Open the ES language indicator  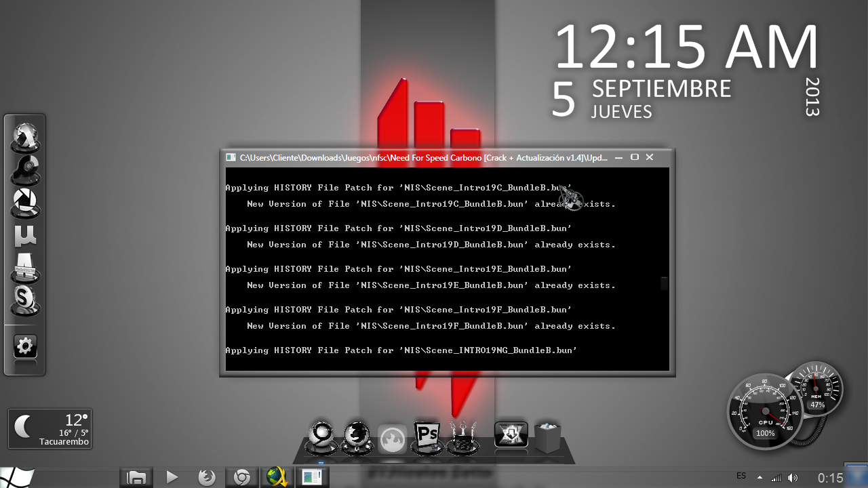[741, 476]
